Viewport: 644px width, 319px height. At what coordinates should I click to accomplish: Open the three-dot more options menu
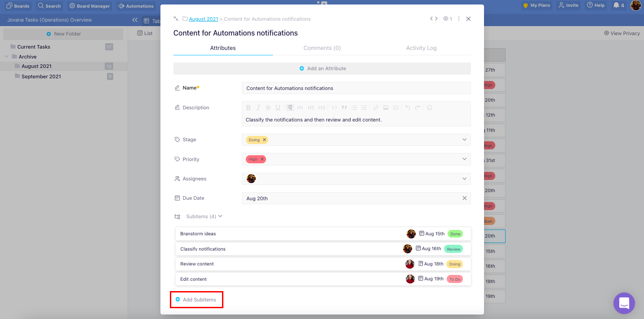pyautogui.click(x=459, y=19)
